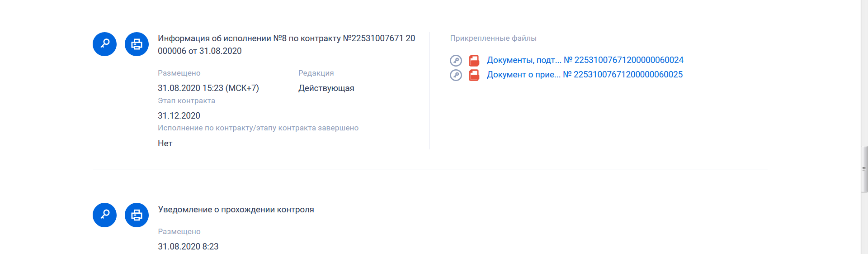Click the scrollbar track above the thumb

(864, 68)
